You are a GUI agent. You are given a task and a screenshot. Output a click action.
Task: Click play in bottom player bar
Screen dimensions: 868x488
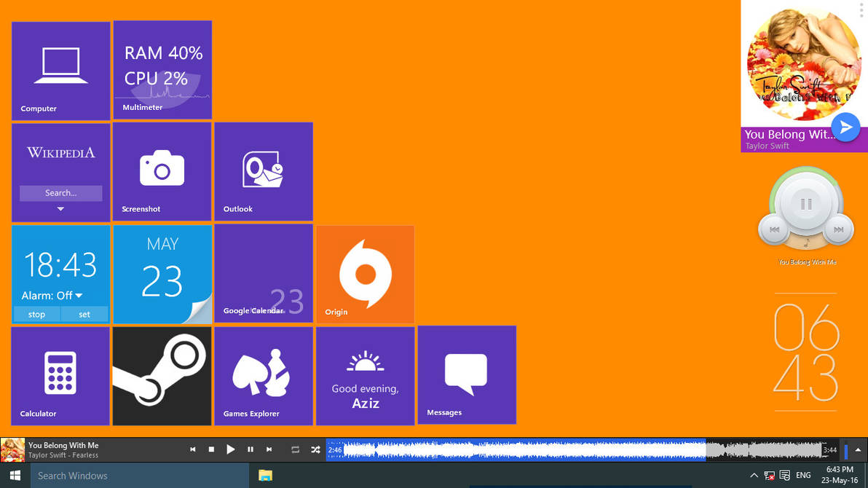(x=231, y=450)
